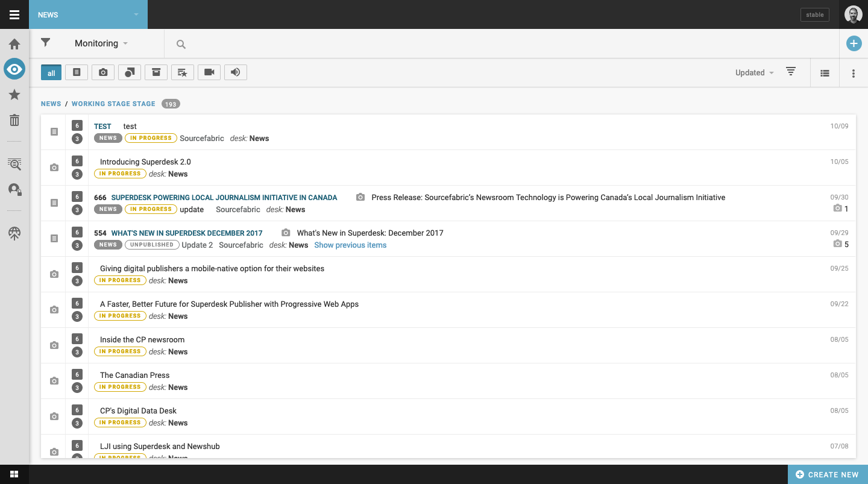The width and height of the screenshot is (868, 484).
Task: Filter by archive box type
Action: [x=156, y=73]
